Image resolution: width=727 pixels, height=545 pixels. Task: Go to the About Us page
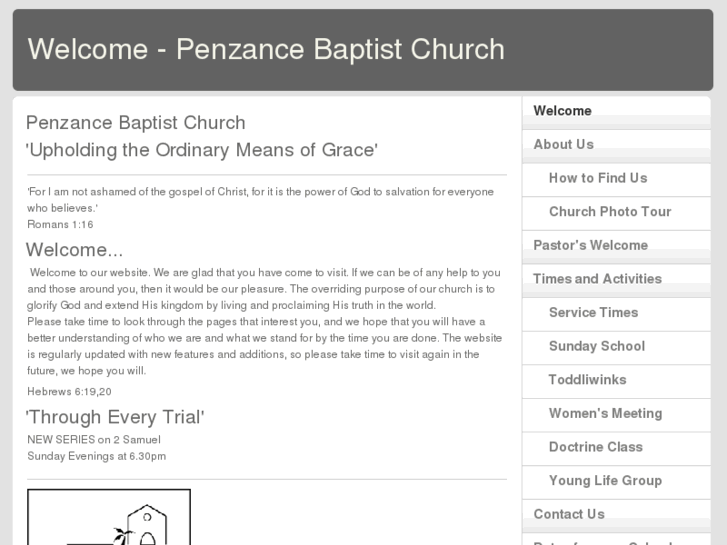(564, 144)
